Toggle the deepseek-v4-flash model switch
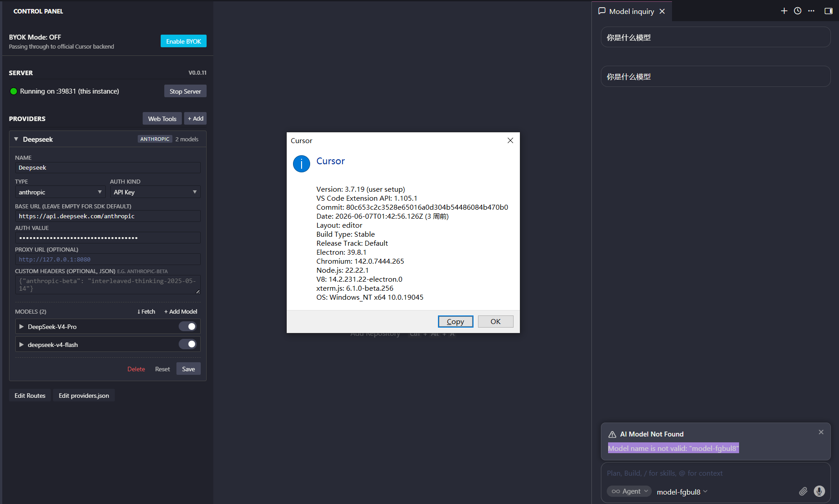 (x=188, y=344)
